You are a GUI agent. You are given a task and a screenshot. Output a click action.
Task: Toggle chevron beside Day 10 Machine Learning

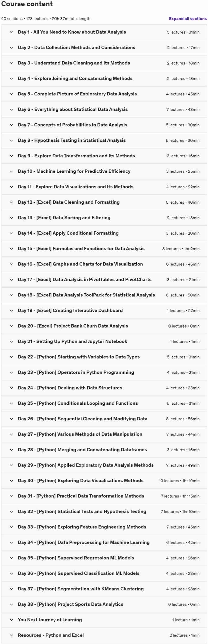pos(11,171)
